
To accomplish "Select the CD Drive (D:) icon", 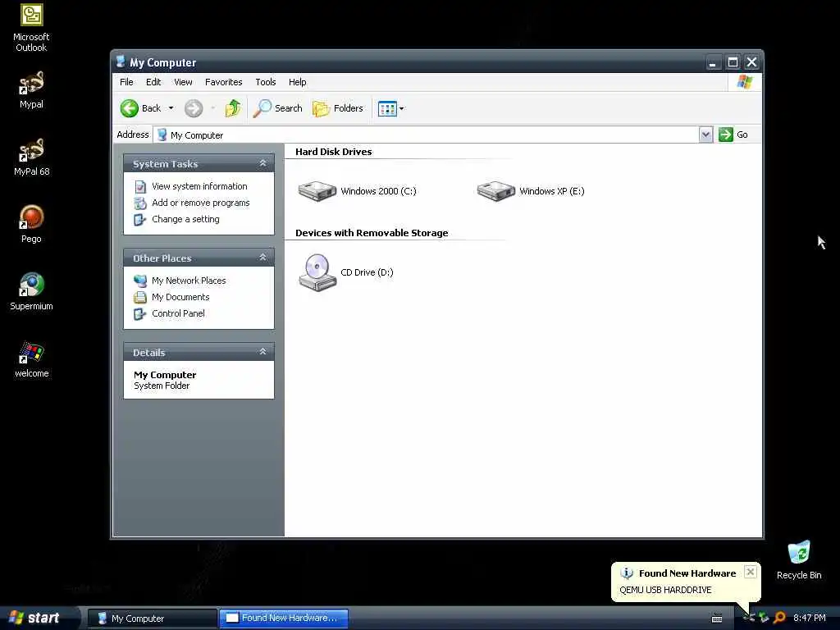I will click(317, 272).
